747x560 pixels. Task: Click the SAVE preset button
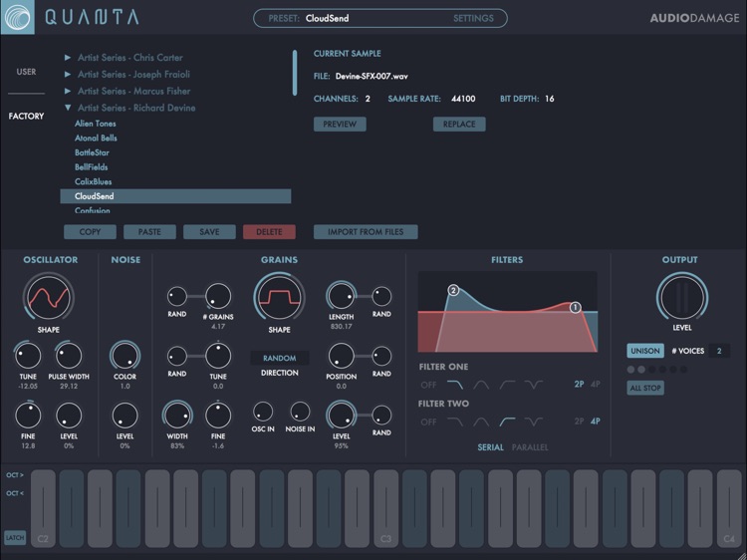pyautogui.click(x=209, y=231)
